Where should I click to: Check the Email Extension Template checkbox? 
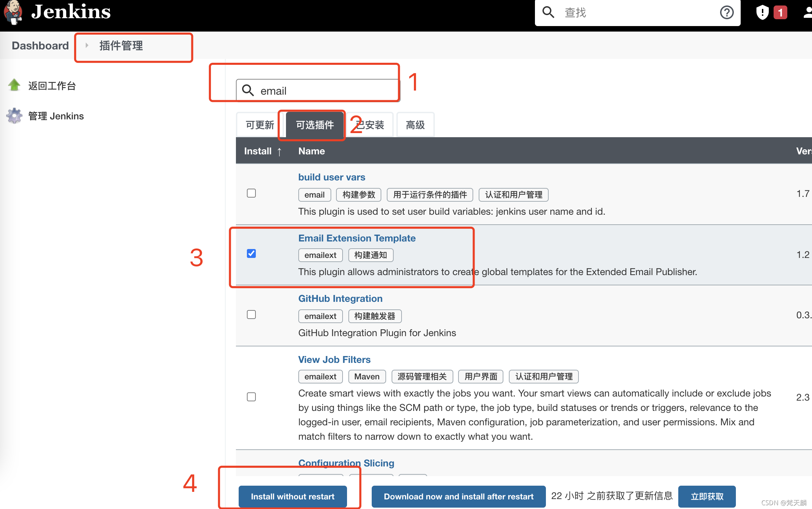251,253
